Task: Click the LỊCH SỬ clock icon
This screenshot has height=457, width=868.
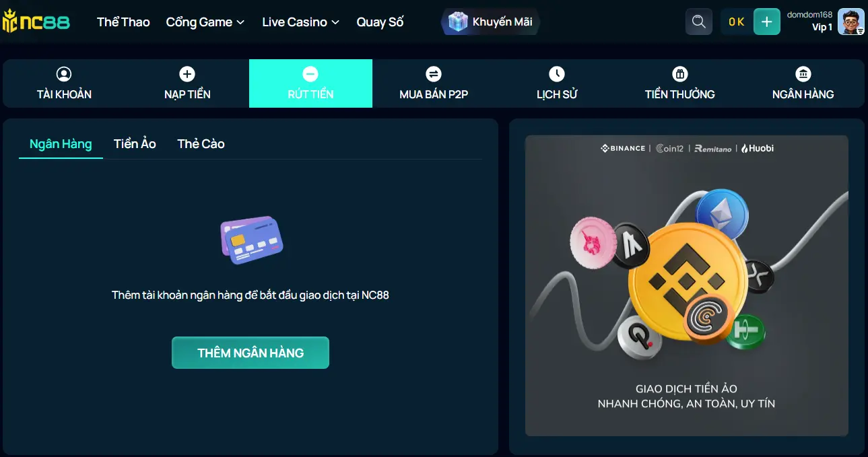Action: coord(557,74)
